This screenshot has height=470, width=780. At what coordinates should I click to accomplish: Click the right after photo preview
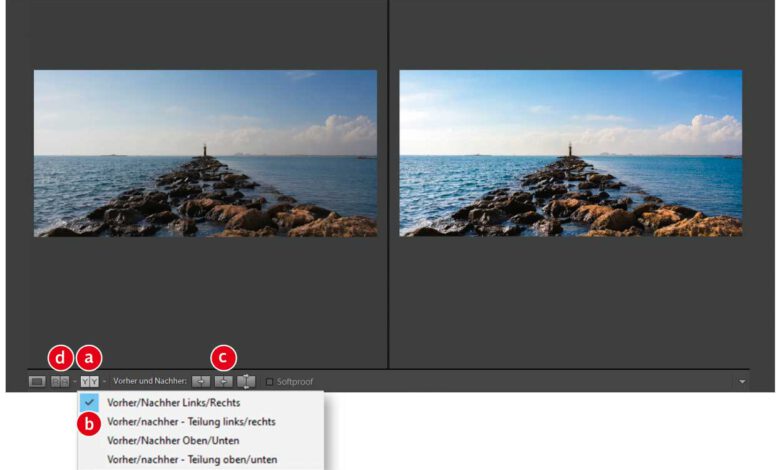tap(571, 153)
